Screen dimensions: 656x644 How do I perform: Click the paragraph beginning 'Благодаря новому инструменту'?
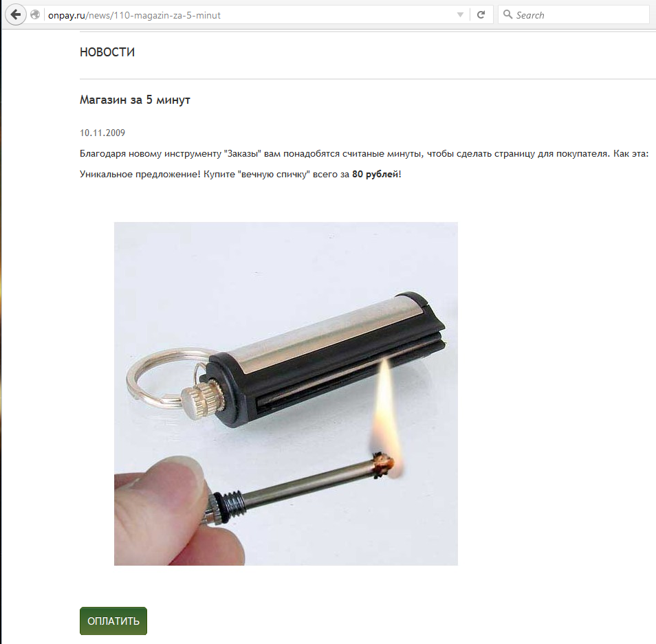[364, 154]
